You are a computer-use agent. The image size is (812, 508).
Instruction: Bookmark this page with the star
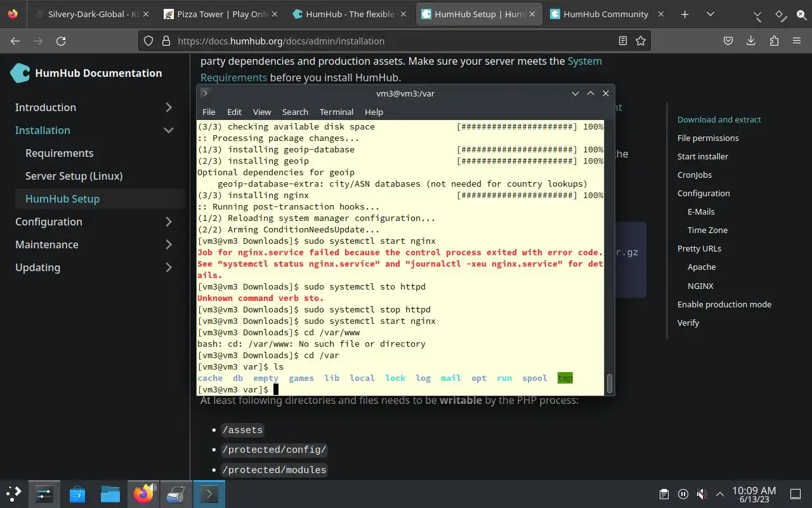point(641,41)
